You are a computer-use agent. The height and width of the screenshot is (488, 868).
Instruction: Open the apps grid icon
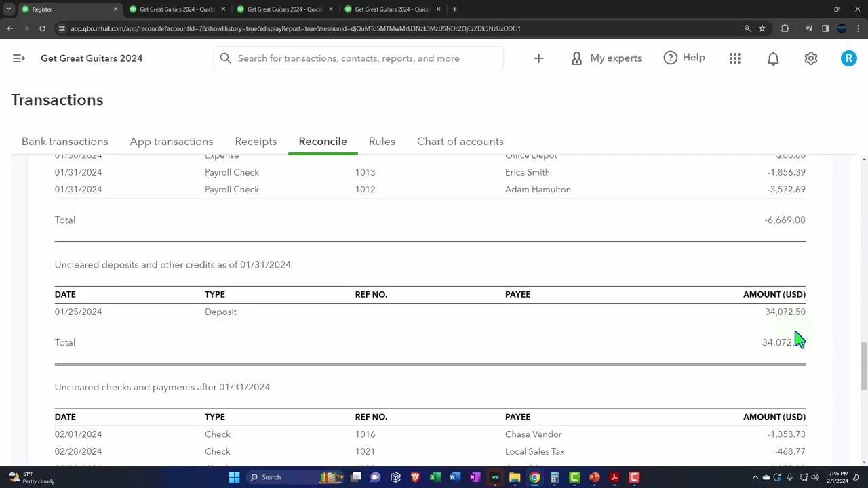[x=735, y=58]
